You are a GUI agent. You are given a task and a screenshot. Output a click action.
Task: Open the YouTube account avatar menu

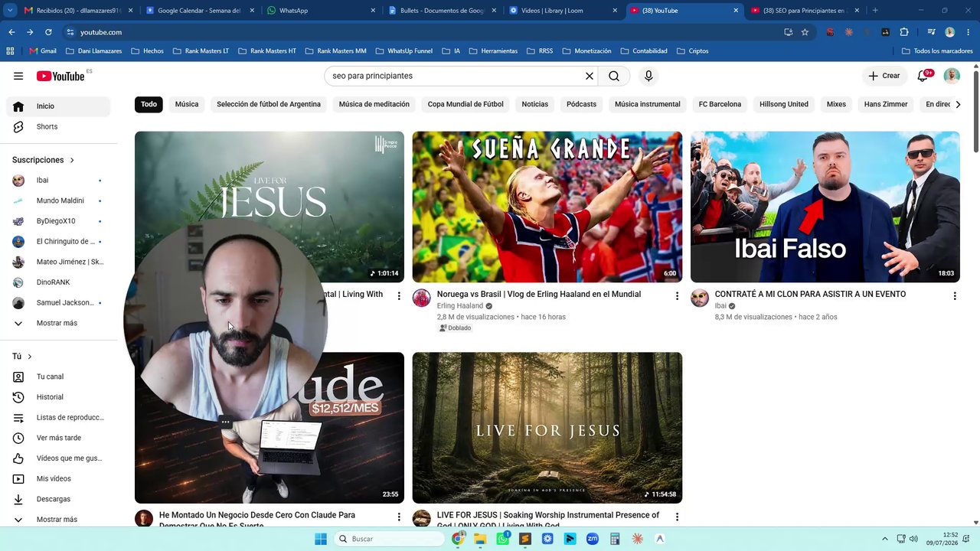click(952, 76)
